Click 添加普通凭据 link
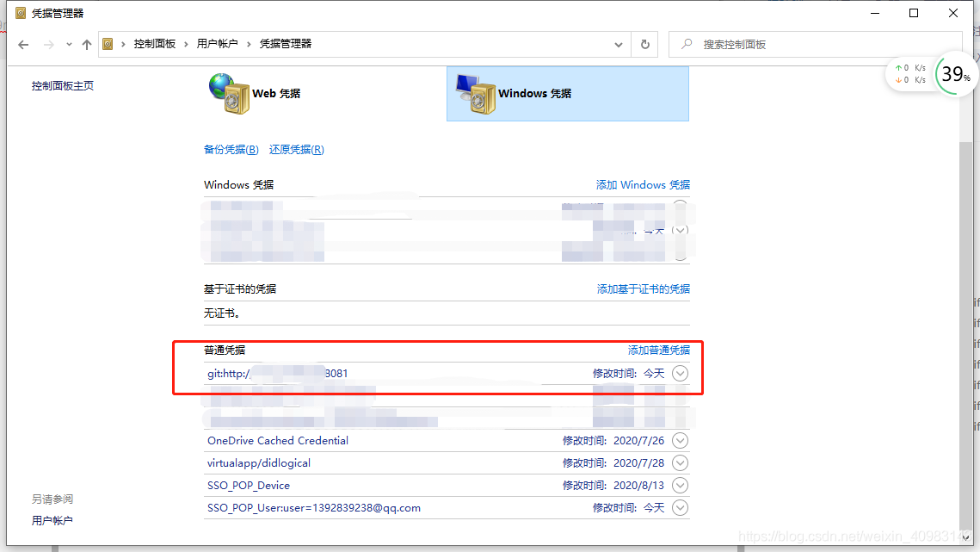The image size is (980, 552). coord(659,350)
